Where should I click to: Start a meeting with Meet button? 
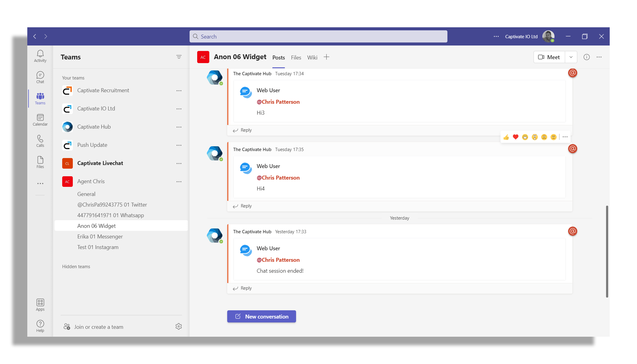(x=549, y=57)
